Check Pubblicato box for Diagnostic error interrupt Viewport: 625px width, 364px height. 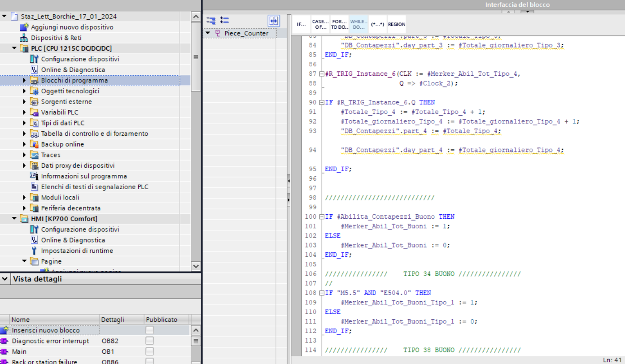149,341
